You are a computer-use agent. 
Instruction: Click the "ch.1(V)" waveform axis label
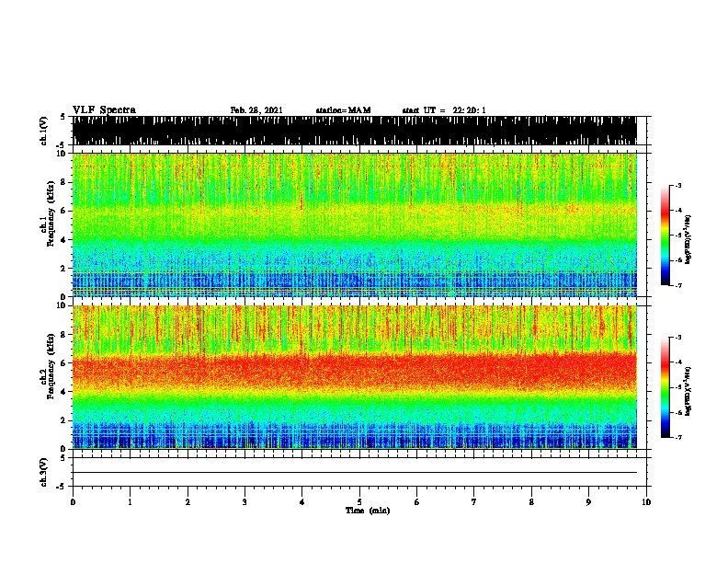coord(43,131)
